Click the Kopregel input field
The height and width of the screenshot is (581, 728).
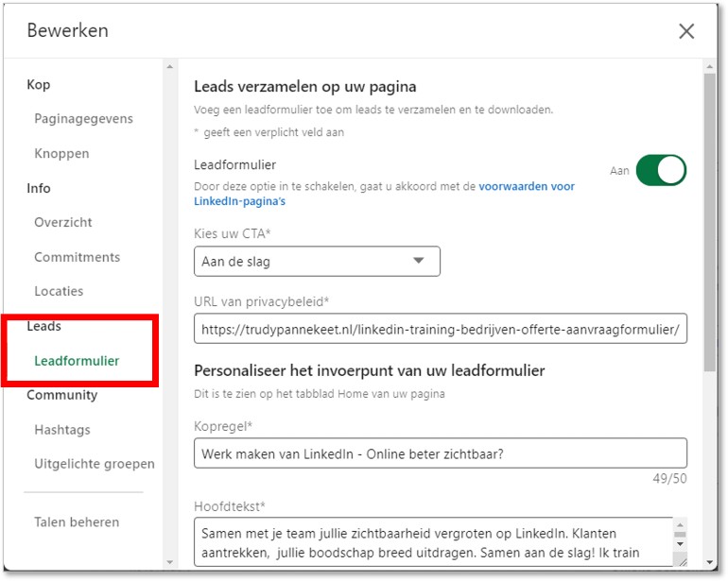[x=441, y=453]
